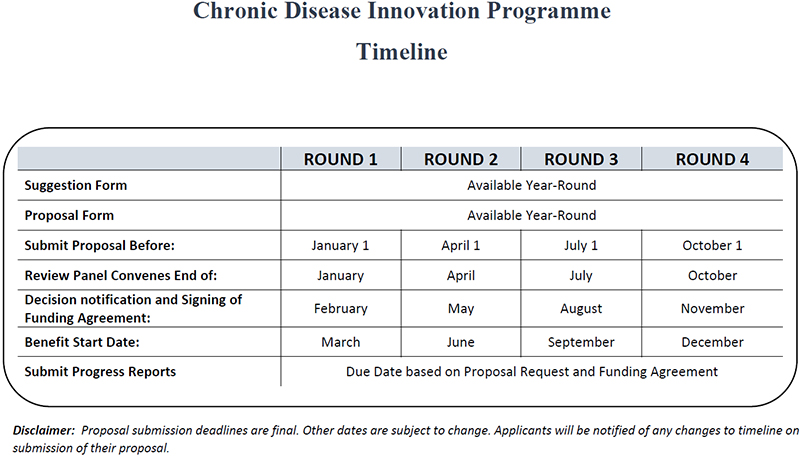Viewport: 800px width, 457px height.
Task: Select the ROUND 4 column header
Action: click(x=712, y=159)
